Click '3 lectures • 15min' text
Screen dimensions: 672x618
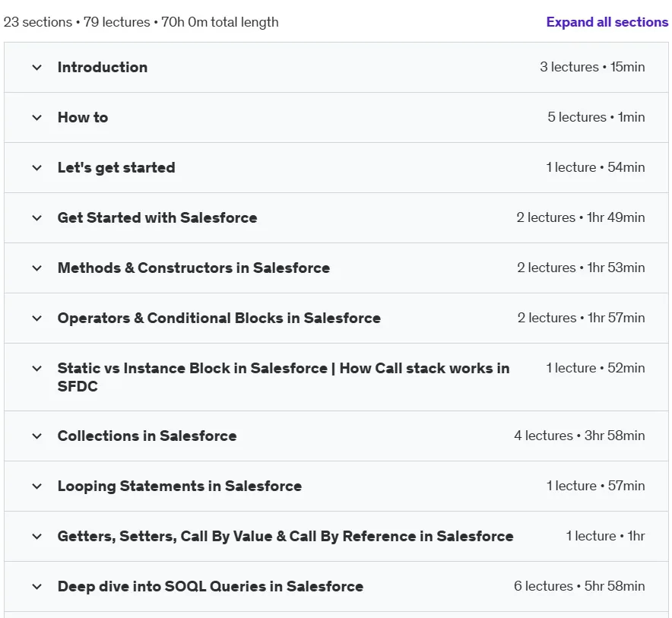[x=592, y=67]
